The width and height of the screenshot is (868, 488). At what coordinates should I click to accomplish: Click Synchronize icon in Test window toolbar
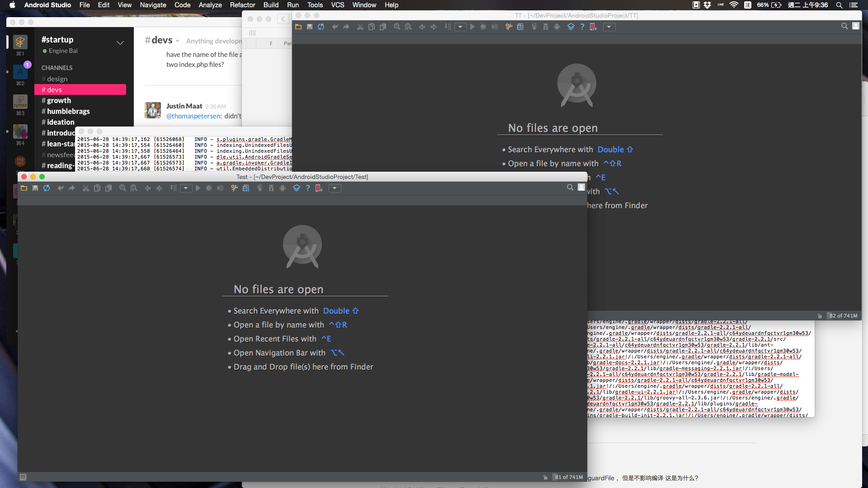click(x=47, y=188)
